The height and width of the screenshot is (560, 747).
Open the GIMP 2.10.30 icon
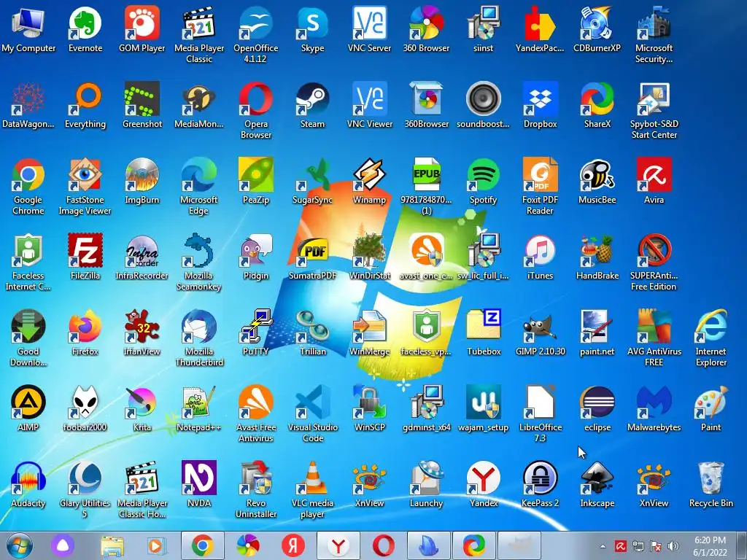[x=541, y=332]
